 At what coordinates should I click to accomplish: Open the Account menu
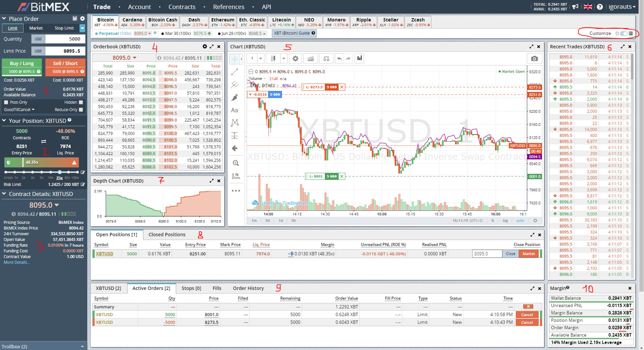click(x=139, y=7)
